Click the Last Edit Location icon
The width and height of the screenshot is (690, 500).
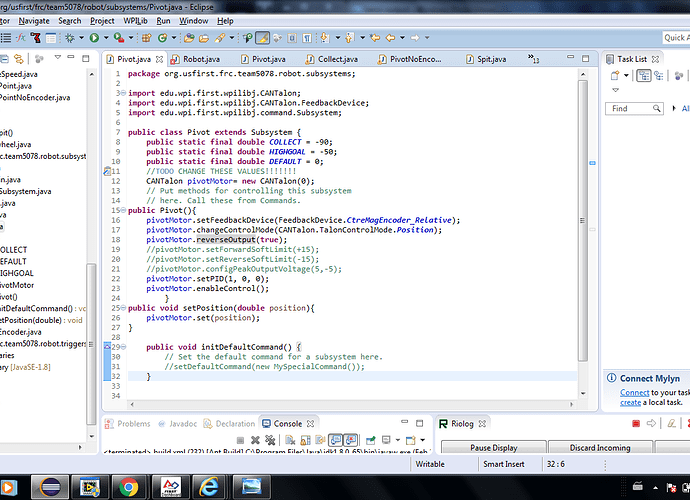[x=375, y=38]
